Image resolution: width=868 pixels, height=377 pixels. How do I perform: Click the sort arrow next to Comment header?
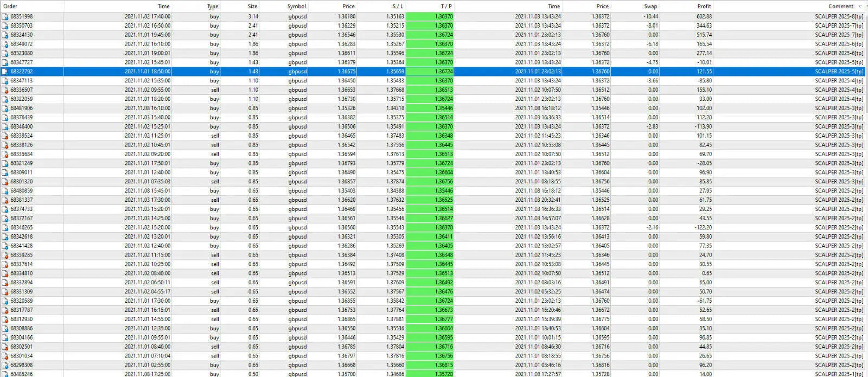tap(860, 7)
